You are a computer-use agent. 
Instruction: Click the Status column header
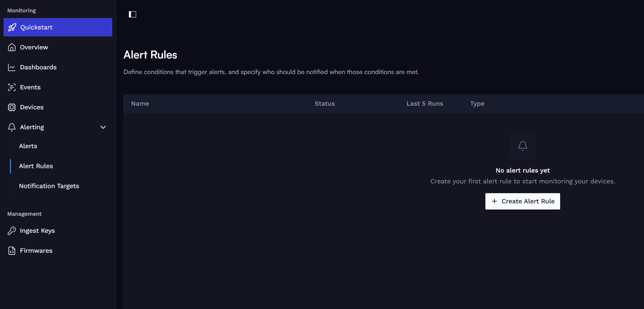pos(325,103)
